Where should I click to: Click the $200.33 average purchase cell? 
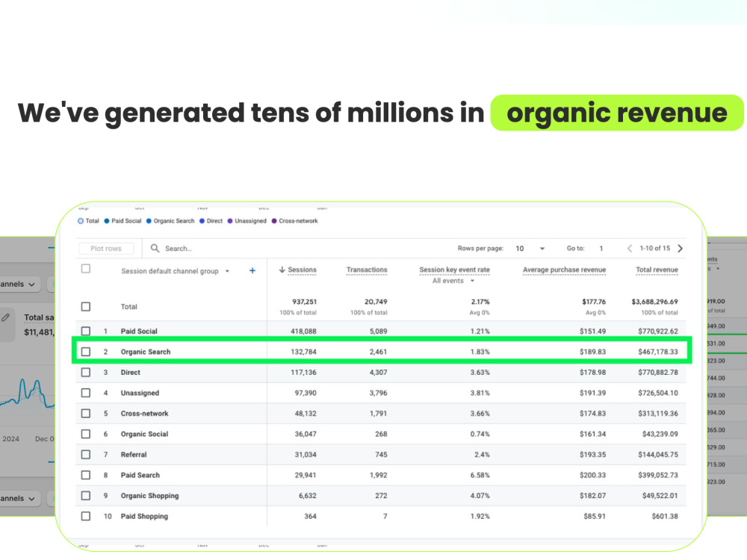pyautogui.click(x=592, y=475)
